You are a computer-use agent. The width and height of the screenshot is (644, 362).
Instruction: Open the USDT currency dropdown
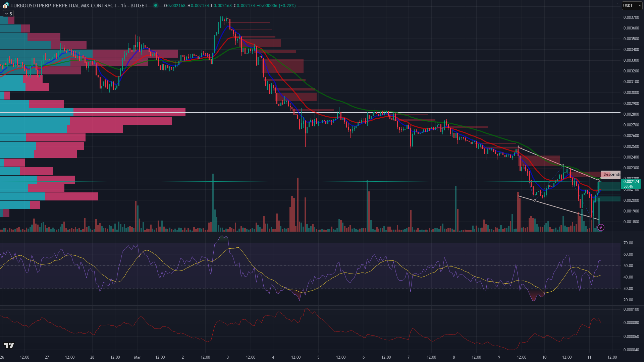tap(632, 5)
